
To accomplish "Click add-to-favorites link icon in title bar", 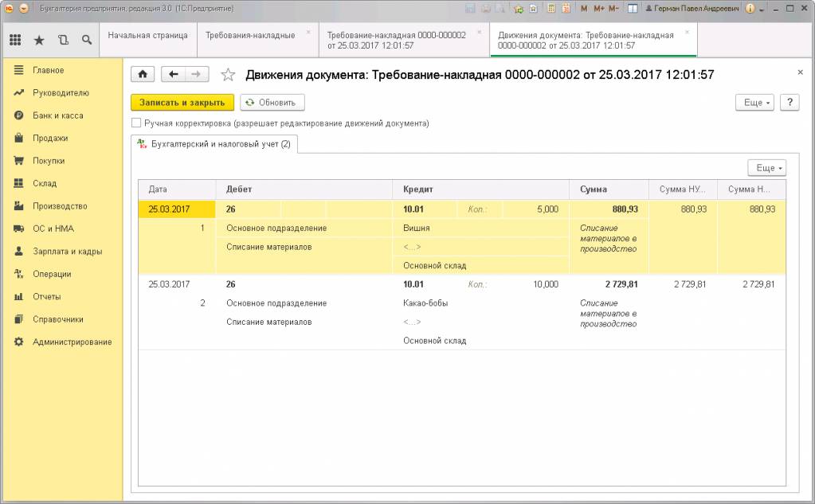I will pyautogui.click(x=519, y=8).
